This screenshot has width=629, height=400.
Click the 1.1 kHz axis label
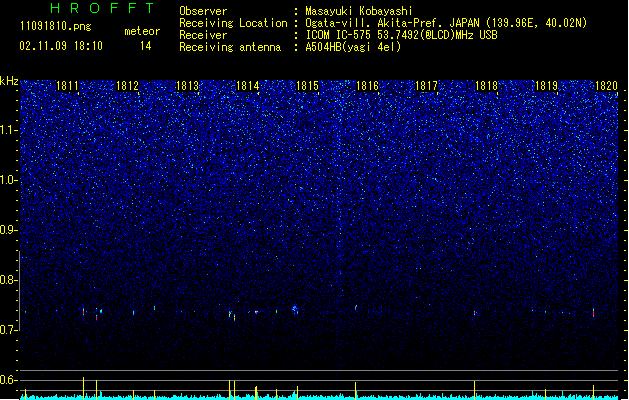point(8,130)
